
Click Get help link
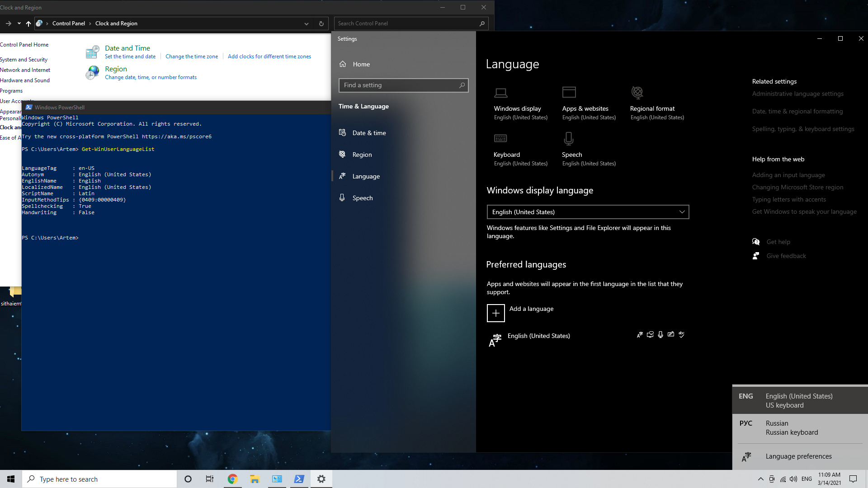click(778, 242)
